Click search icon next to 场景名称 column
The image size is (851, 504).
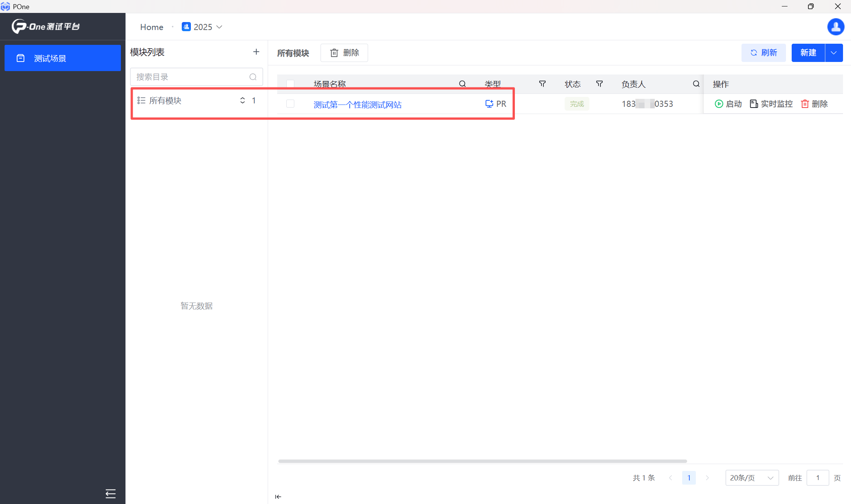462,84
